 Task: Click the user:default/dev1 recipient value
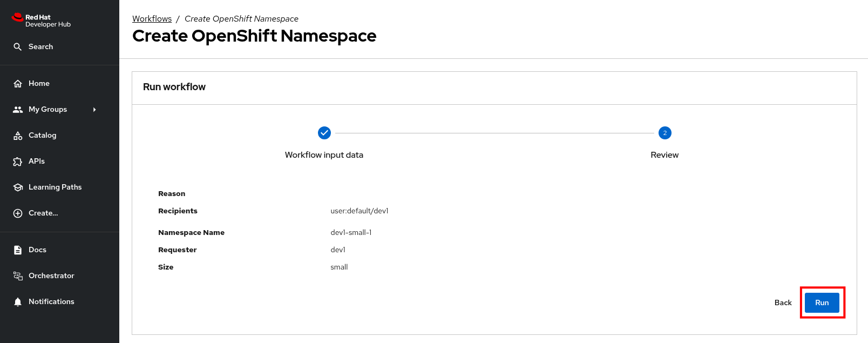[x=360, y=211]
